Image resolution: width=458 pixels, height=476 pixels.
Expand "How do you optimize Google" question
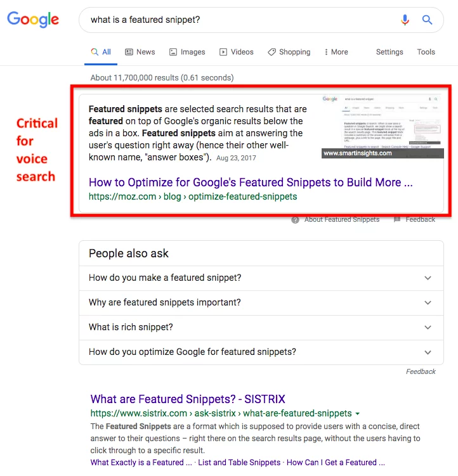pos(428,352)
